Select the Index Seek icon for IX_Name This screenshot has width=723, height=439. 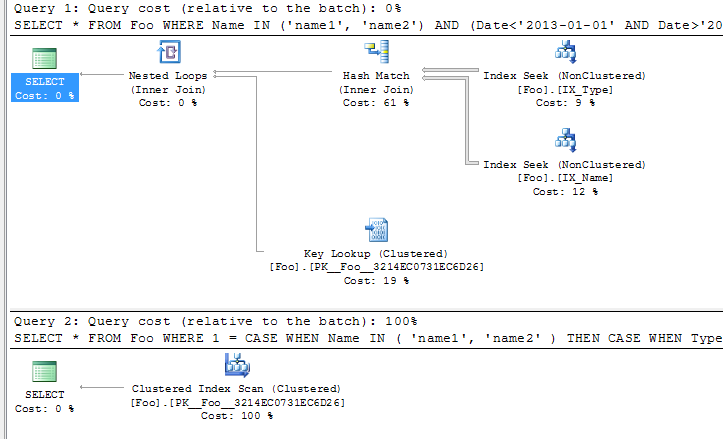pyautogui.click(x=564, y=140)
